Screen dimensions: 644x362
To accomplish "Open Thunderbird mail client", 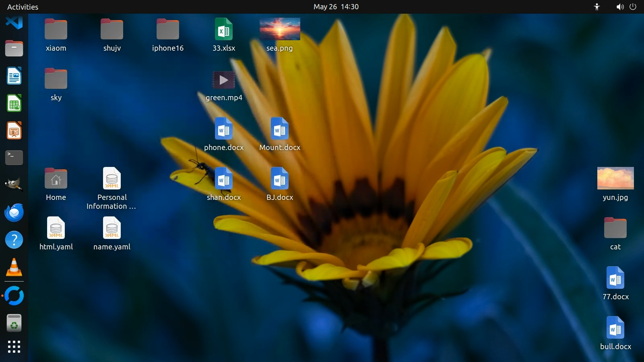I will click(14, 212).
